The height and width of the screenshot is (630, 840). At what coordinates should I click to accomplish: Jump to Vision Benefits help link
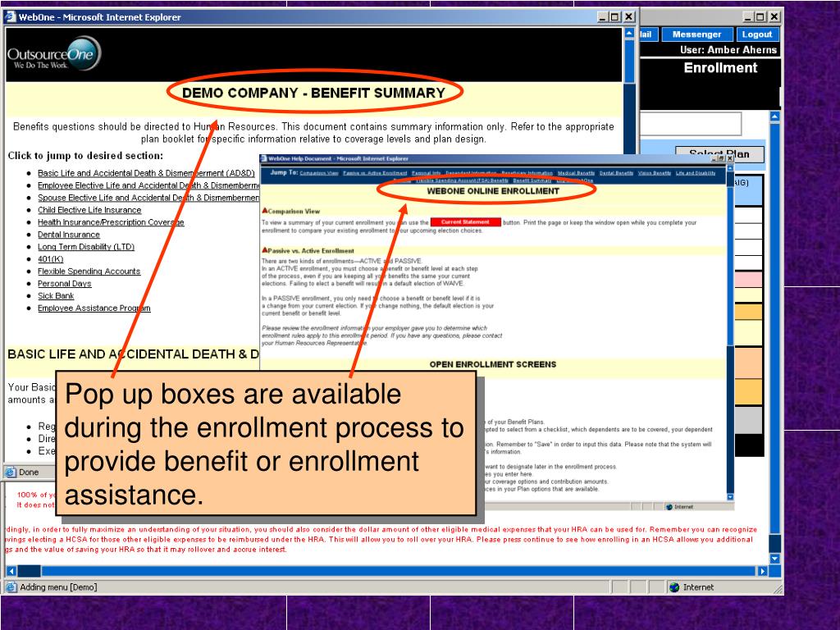pyautogui.click(x=654, y=173)
